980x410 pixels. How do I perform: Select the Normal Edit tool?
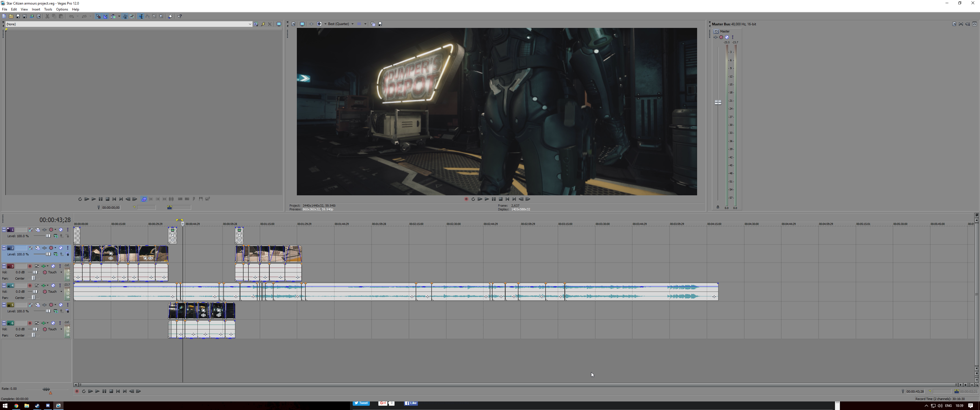141,16
